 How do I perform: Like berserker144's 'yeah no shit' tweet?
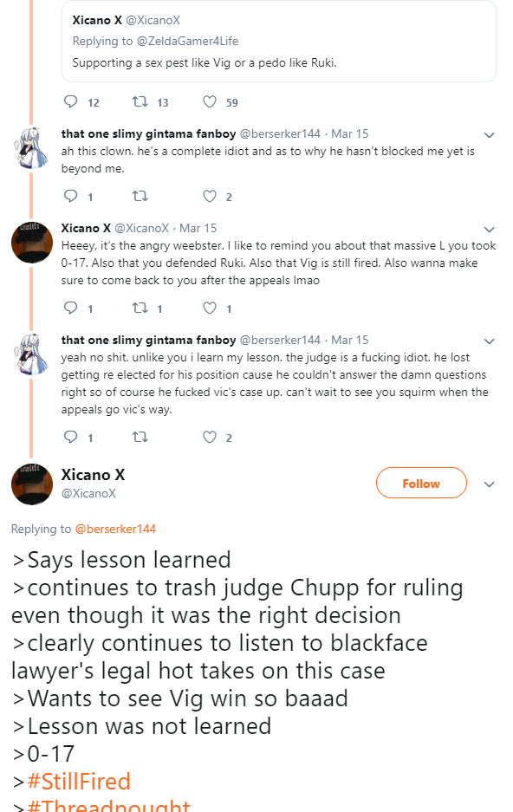click(x=210, y=437)
